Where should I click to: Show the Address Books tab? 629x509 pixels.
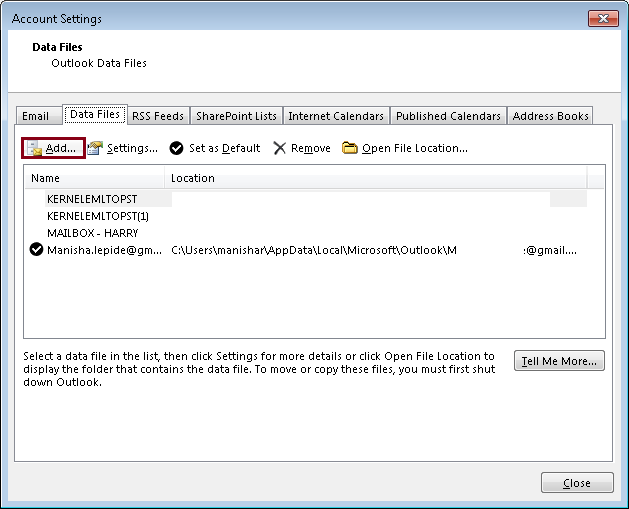[550, 116]
